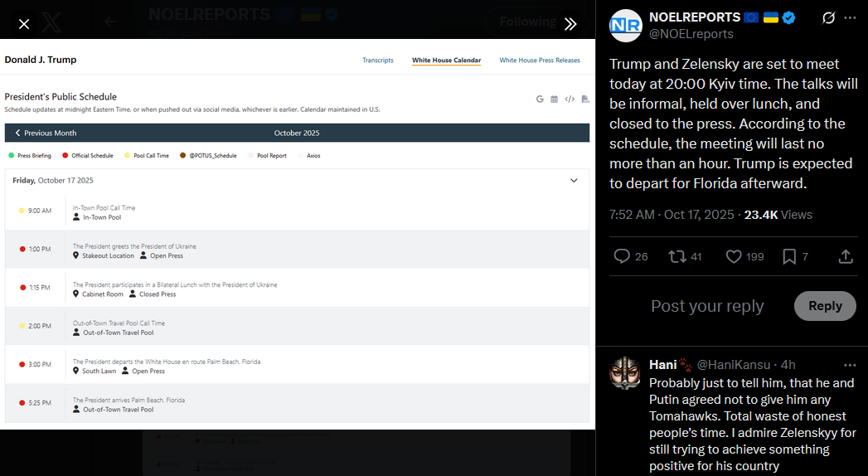Image resolution: width=868 pixels, height=476 pixels.
Task: Open the post's three-dot more menu
Action: coord(850,17)
